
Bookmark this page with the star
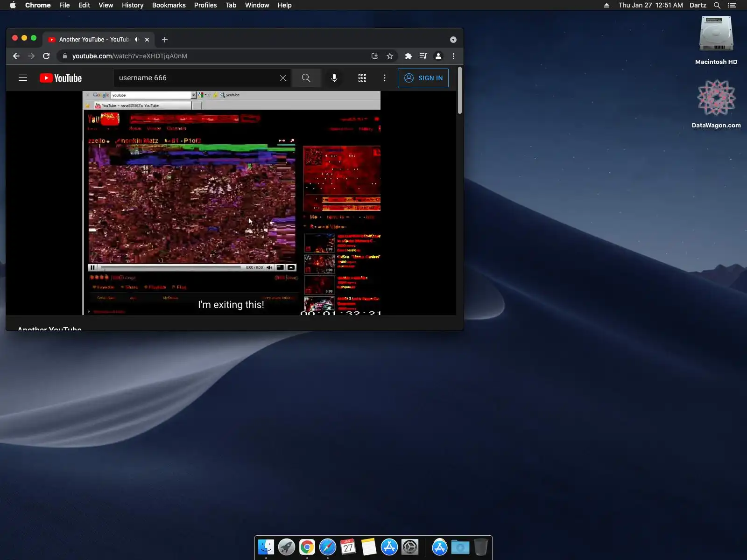point(390,56)
